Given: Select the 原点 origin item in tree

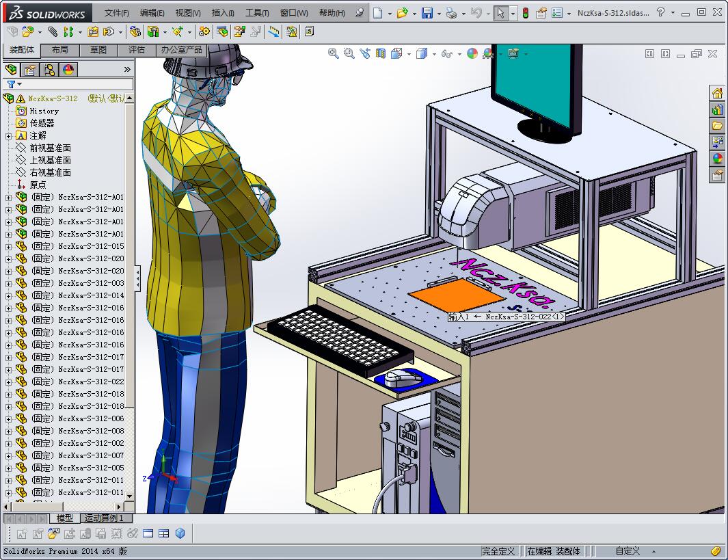Looking at the screenshot, I should click(x=38, y=185).
